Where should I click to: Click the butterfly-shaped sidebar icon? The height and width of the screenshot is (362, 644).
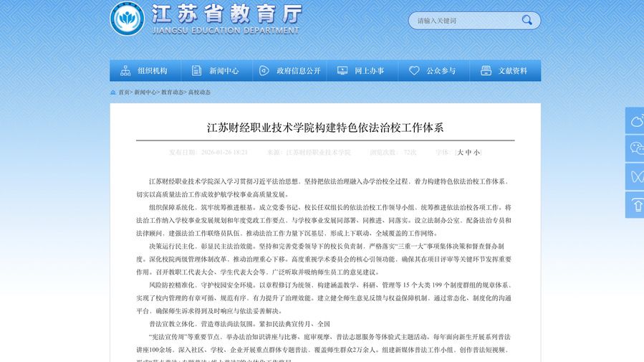pyautogui.click(x=635, y=176)
